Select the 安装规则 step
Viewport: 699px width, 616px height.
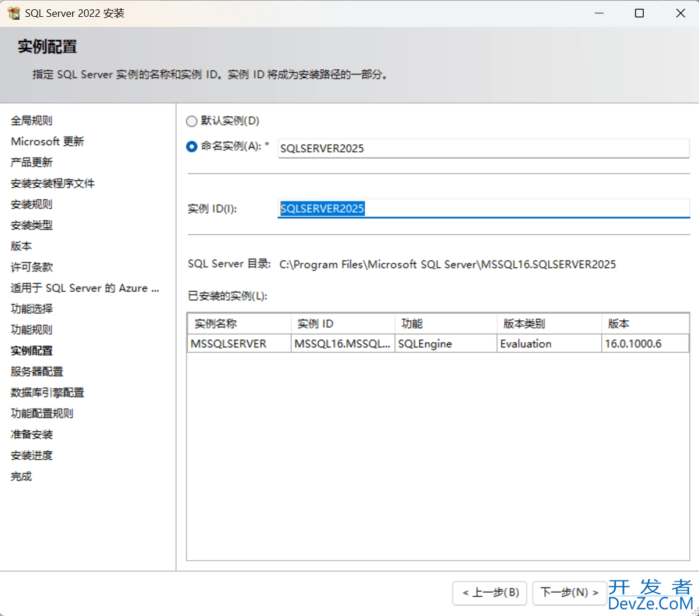[x=31, y=204]
